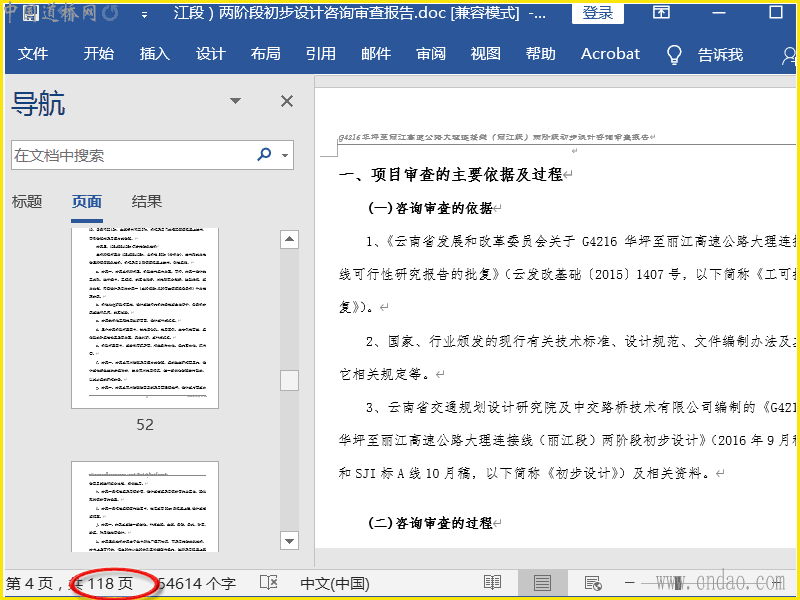Close the 导航 navigation pane
Screen dimensions: 800x600
287,101
